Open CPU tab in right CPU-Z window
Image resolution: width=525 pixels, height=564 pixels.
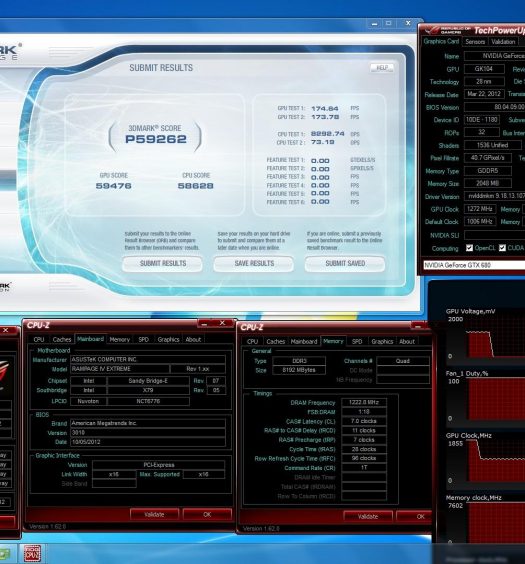[x=252, y=341]
